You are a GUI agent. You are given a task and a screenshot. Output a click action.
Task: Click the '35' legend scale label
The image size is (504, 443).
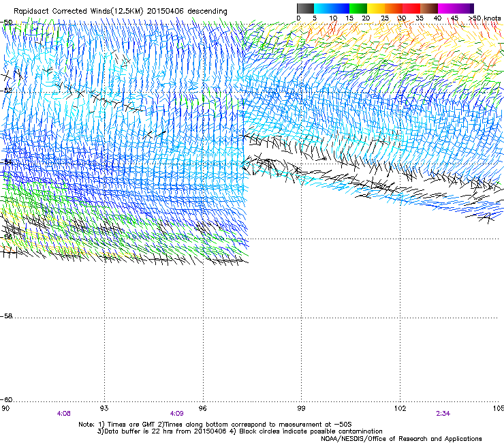[x=420, y=18]
